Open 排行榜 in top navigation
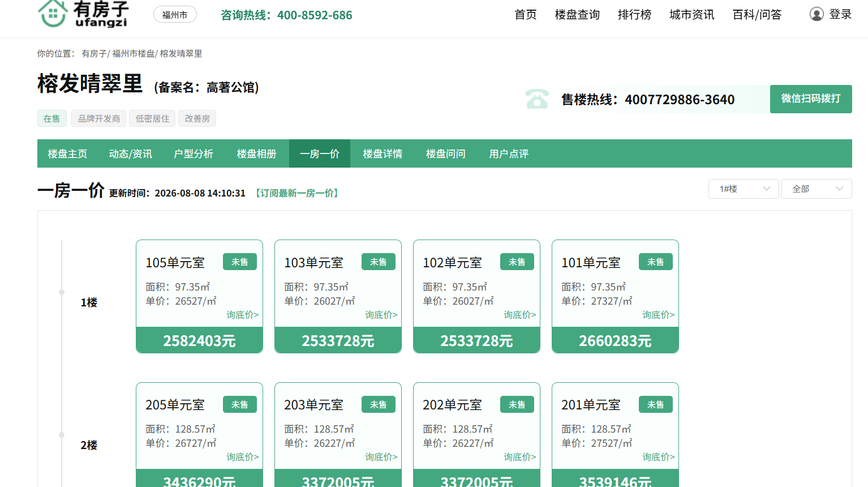868x487 pixels. 634,15
